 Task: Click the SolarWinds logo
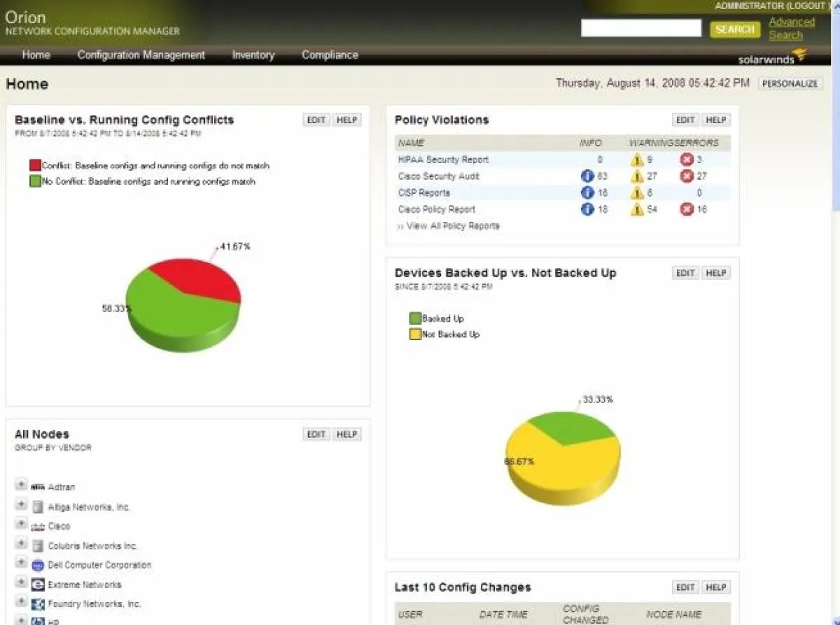pyautogui.click(x=770, y=57)
